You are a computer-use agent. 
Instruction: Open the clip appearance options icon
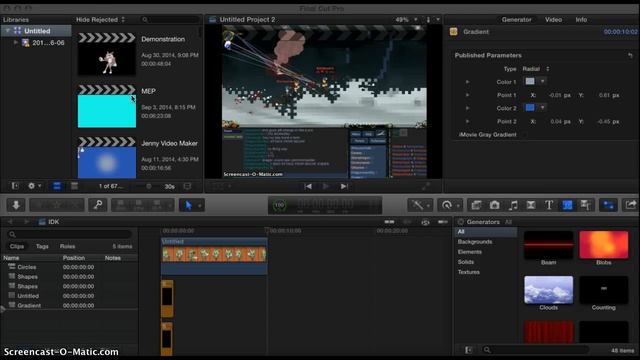pyautogui.click(x=187, y=186)
